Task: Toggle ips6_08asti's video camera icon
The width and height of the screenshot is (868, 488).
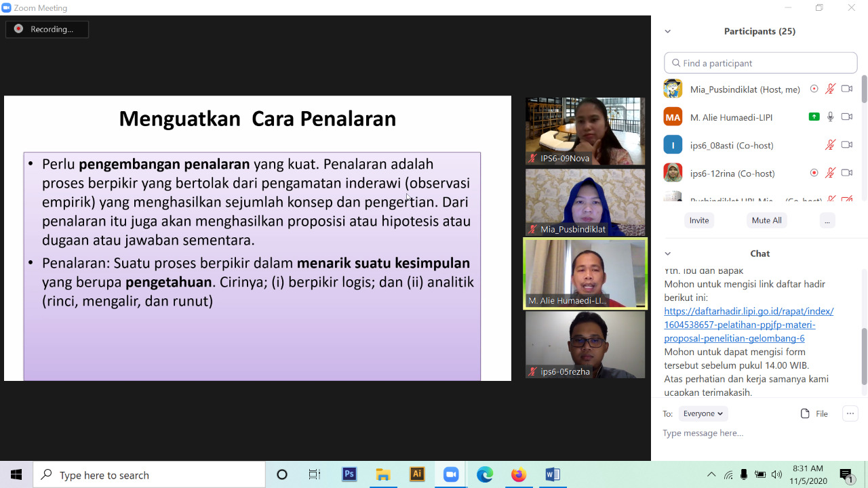Action: 846,145
